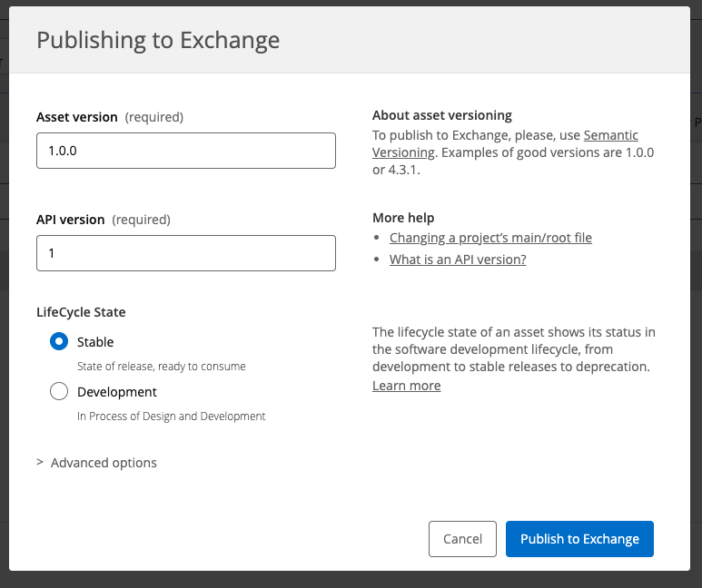Image resolution: width=702 pixels, height=588 pixels.
Task: Click the Stable option label text
Action: tap(95, 342)
